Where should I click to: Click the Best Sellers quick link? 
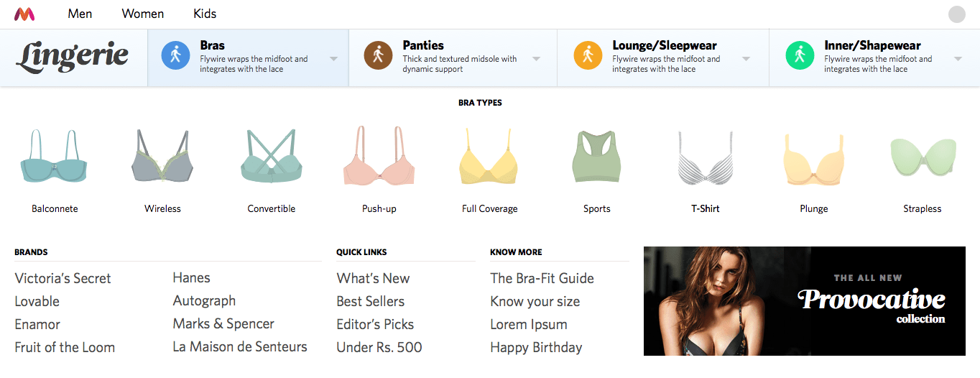point(370,301)
